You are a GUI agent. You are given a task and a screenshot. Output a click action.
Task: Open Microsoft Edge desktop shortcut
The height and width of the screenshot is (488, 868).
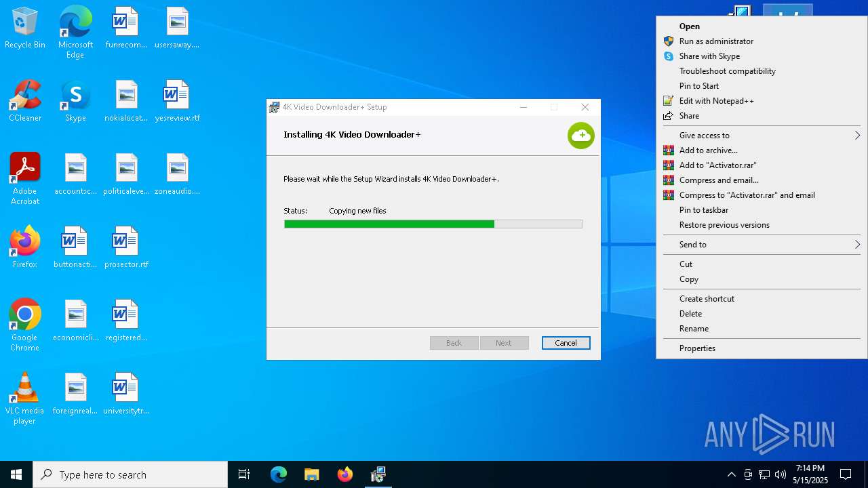click(75, 33)
